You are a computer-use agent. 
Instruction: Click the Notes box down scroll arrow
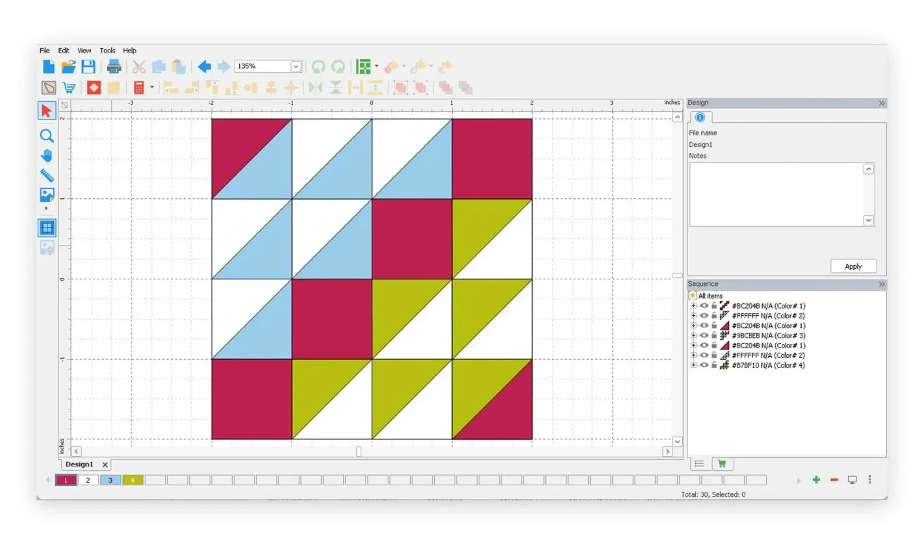click(x=868, y=221)
